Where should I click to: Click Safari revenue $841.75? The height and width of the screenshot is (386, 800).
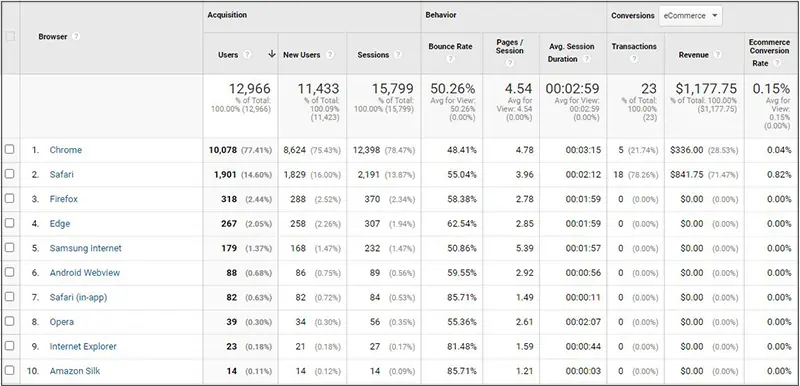pyautogui.click(x=687, y=174)
